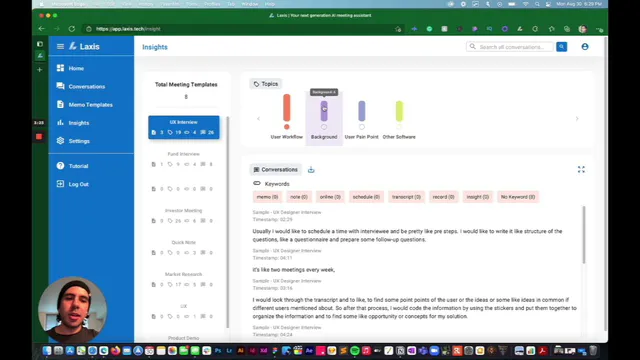Reload page with browser refresh icon
The height and width of the screenshot is (360, 640).
point(72,29)
